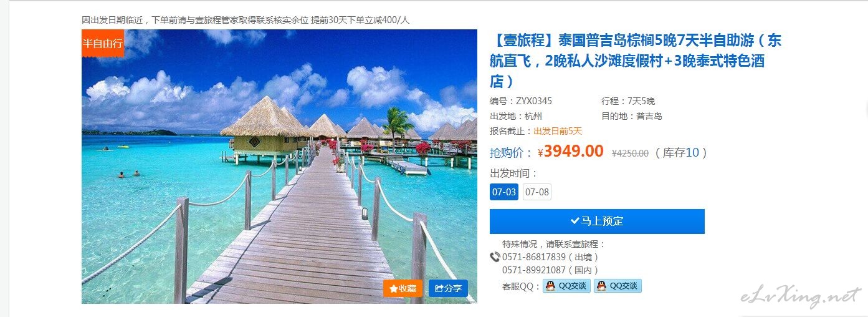Click the 提前30天下单立减400/人 notice text
868x317 pixels.
pyautogui.click(x=360, y=20)
